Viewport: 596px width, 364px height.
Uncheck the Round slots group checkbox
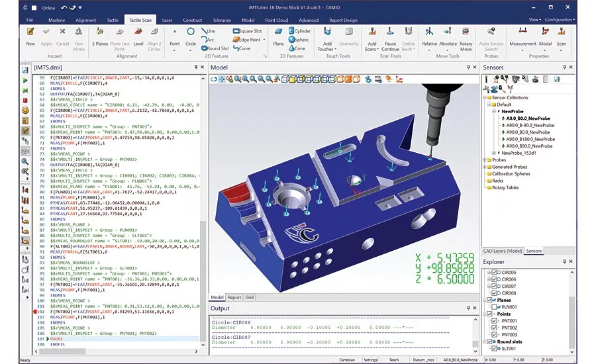(489, 341)
